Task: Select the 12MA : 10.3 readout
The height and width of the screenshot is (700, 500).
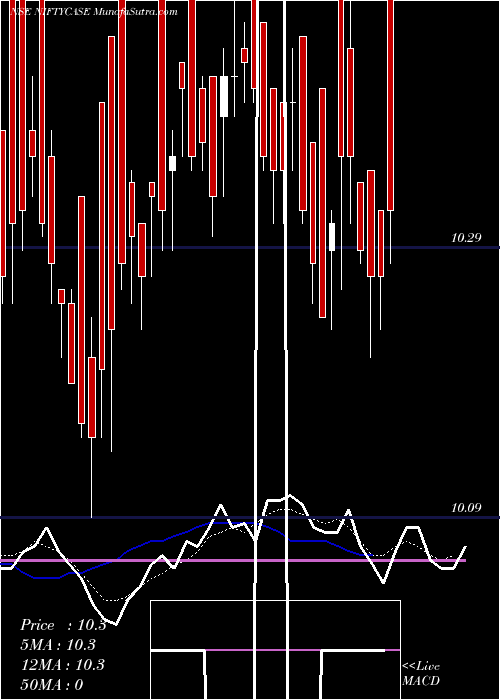Action: tap(63, 665)
